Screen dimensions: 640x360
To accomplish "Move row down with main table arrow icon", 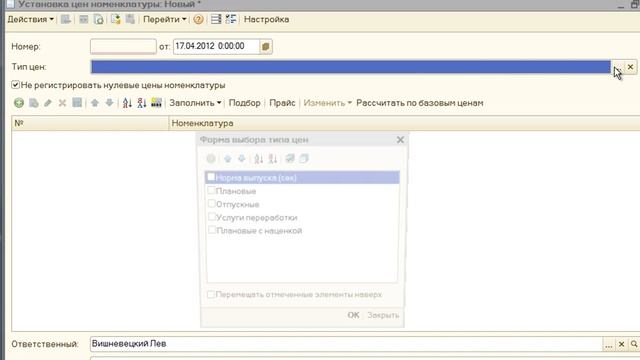I will [109, 103].
